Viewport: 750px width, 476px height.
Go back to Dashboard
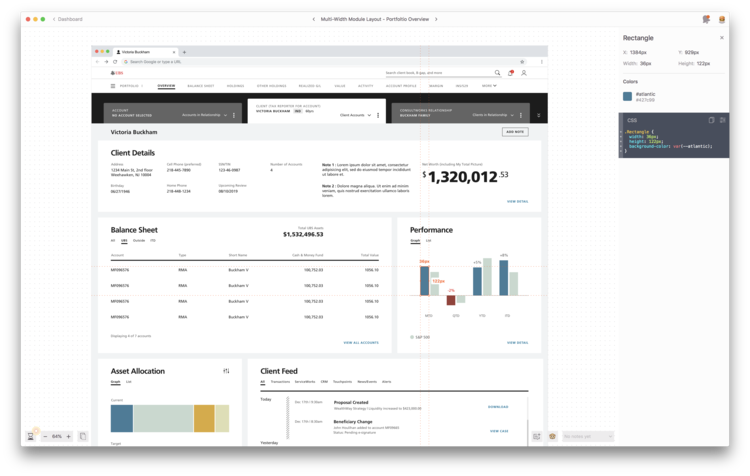67,19
